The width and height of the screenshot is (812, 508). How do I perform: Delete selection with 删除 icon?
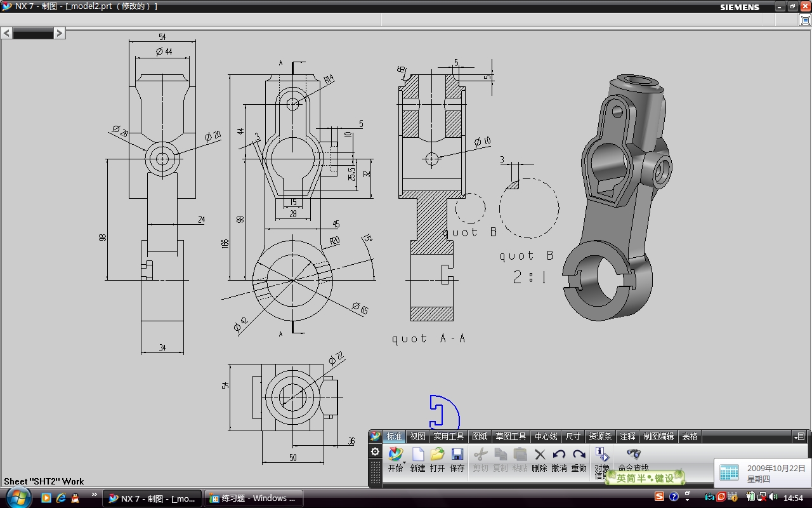(539, 460)
